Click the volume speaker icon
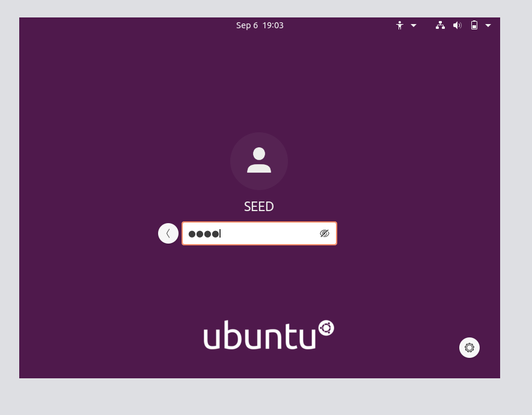The height and width of the screenshot is (415, 532). pos(457,25)
